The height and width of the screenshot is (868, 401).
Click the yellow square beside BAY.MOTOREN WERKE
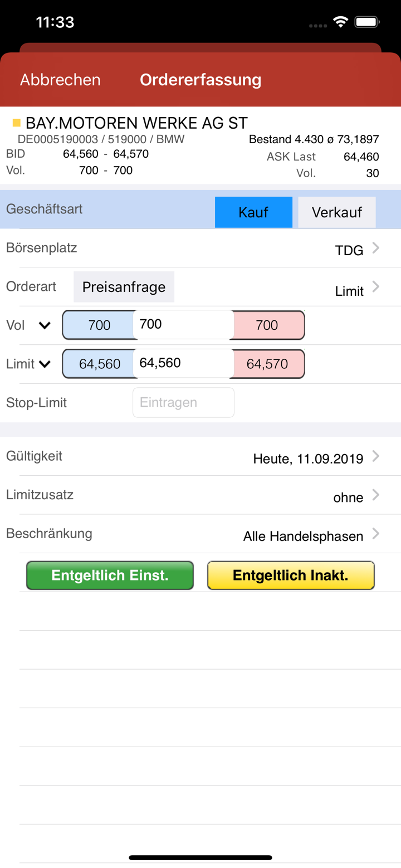(16, 123)
